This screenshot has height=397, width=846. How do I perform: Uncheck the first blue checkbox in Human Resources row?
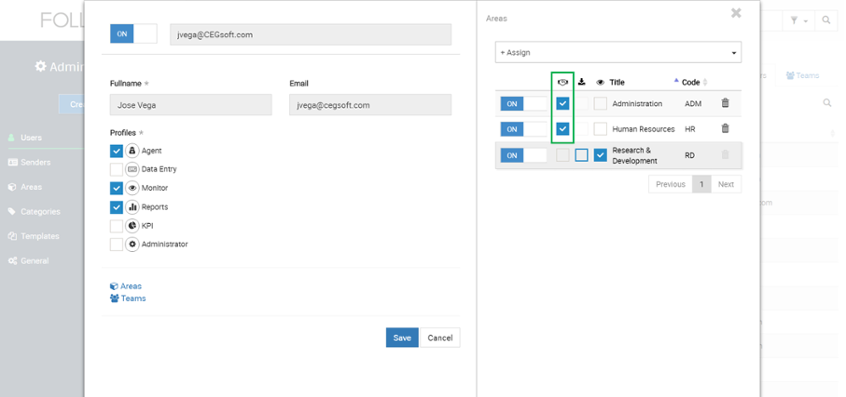[x=563, y=129]
